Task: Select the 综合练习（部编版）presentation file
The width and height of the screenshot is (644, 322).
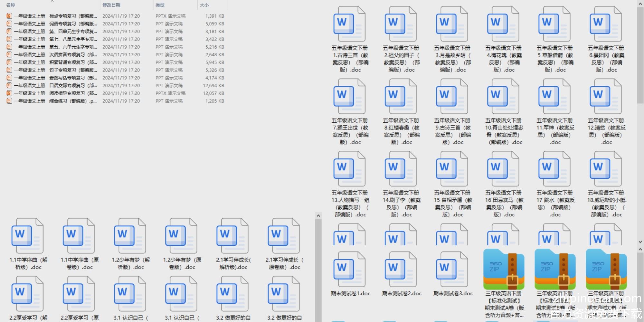Action: (x=55, y=101)
